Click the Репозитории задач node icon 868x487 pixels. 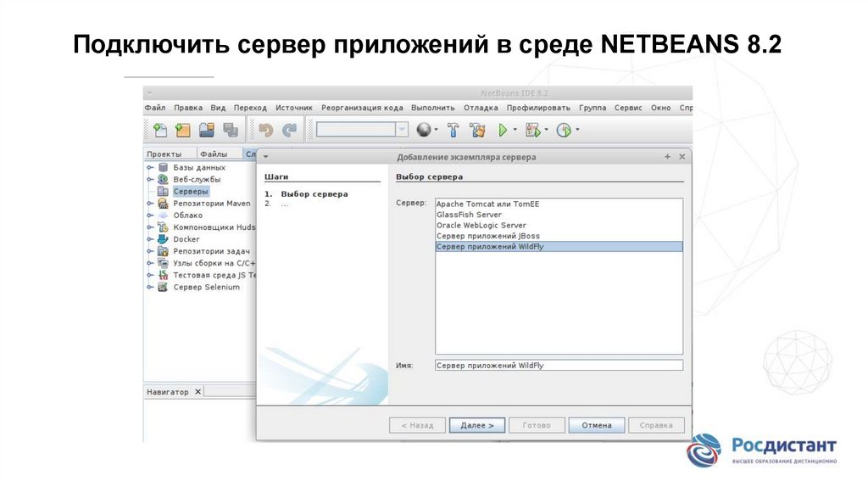click(163, 251)
